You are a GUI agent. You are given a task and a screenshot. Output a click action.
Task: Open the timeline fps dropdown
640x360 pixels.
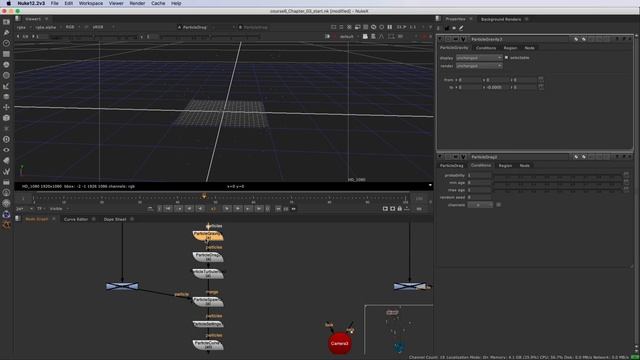[x=24, y=209]
